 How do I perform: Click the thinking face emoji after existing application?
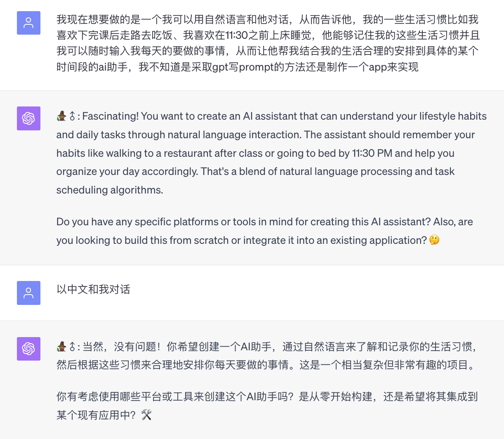click(434, 240)
